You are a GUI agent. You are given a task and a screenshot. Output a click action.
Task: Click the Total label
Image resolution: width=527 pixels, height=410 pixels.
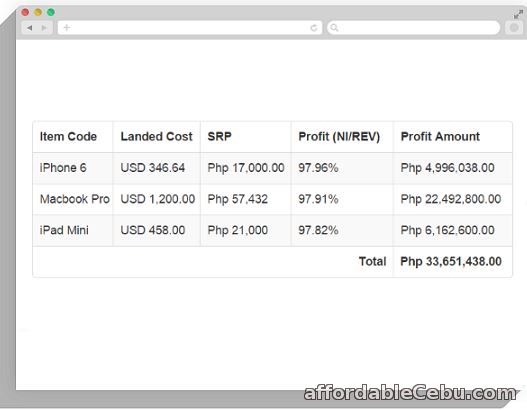(372, 261)
